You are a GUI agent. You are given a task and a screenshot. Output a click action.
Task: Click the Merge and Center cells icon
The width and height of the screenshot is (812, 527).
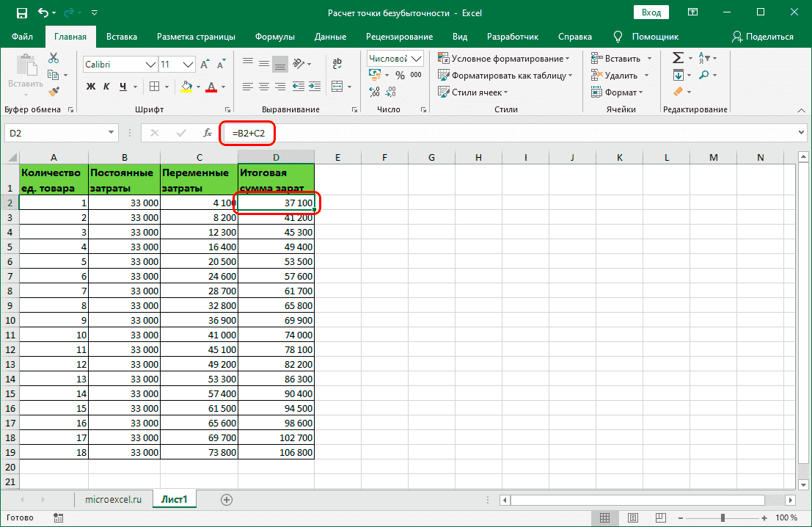point(337,86)
